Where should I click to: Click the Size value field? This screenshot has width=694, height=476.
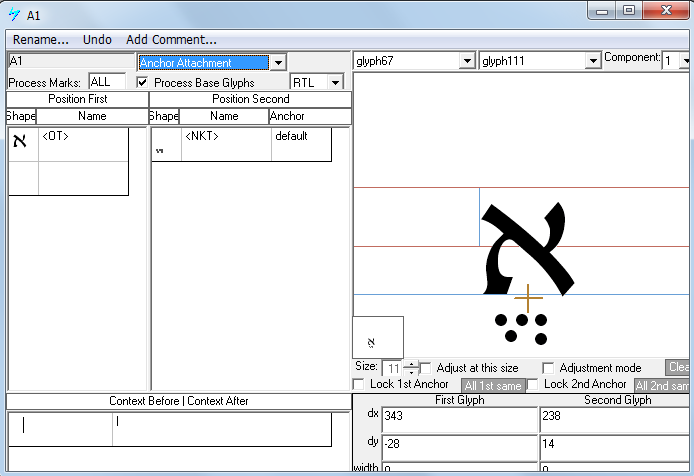click(392, 368)
